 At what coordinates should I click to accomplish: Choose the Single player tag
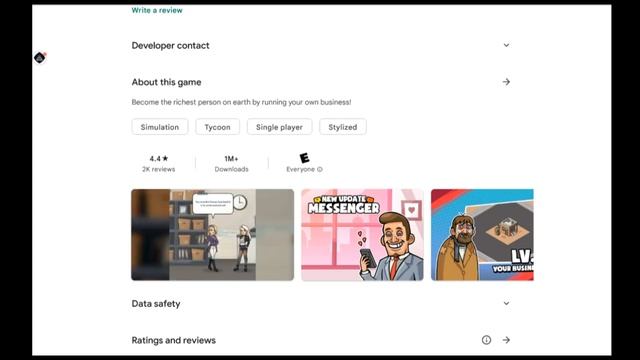(x=279, y=127)
